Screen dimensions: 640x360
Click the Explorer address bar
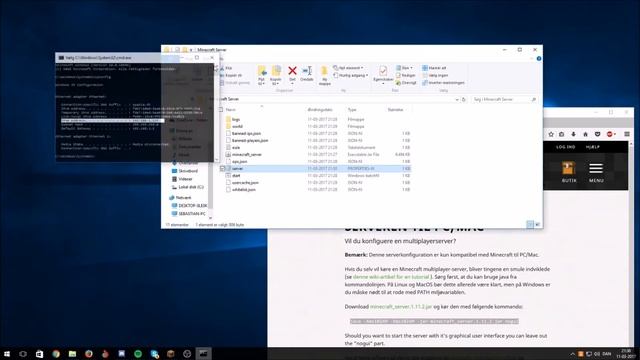pyautogui.click(x=335, y=99)
